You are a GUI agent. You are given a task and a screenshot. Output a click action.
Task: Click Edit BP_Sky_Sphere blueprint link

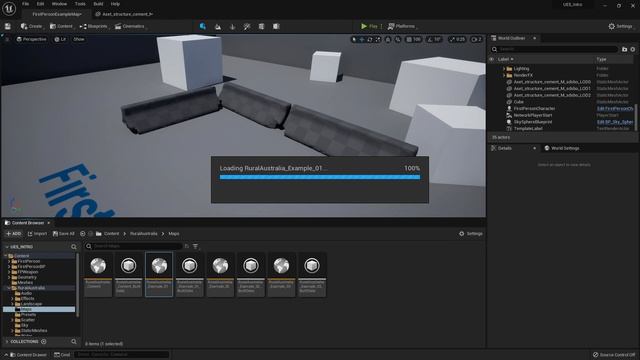[615, 122]
